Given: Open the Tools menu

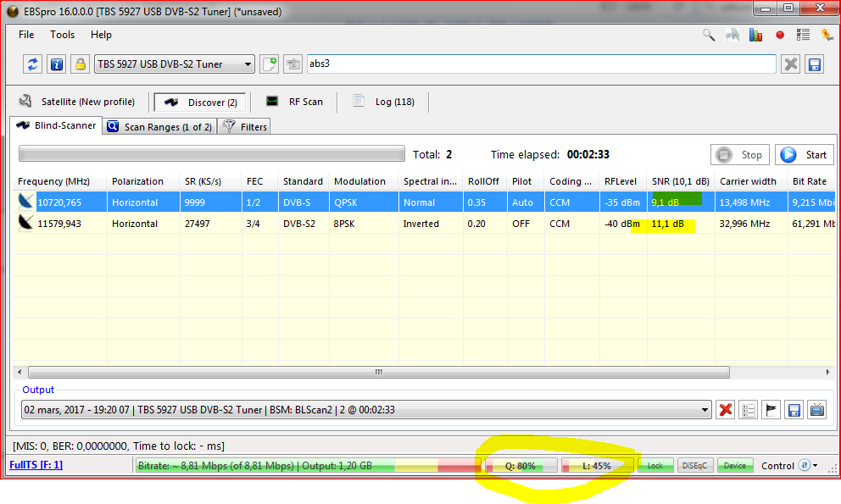Looking at the screenshot, I should pyautogui.click(x=62, y=35).
